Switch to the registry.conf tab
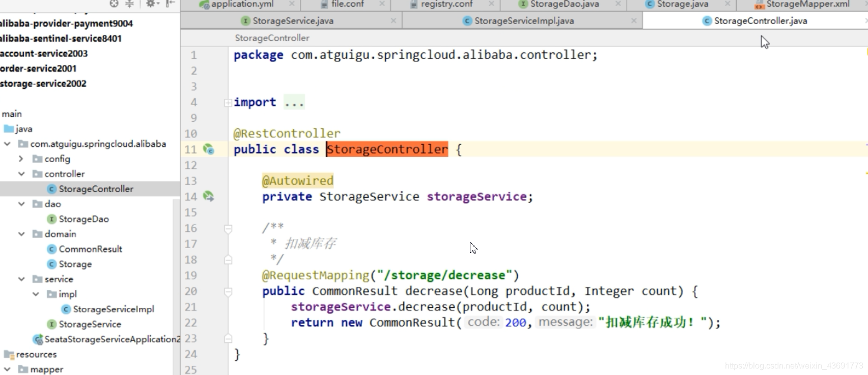 tap(446, 4)
